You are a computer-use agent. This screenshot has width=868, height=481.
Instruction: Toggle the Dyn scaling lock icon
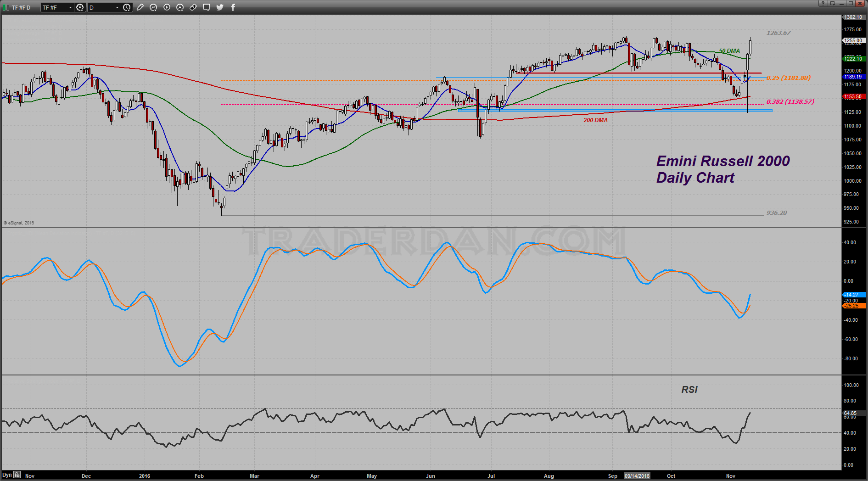pyautogui.click(x=17, y=475)
